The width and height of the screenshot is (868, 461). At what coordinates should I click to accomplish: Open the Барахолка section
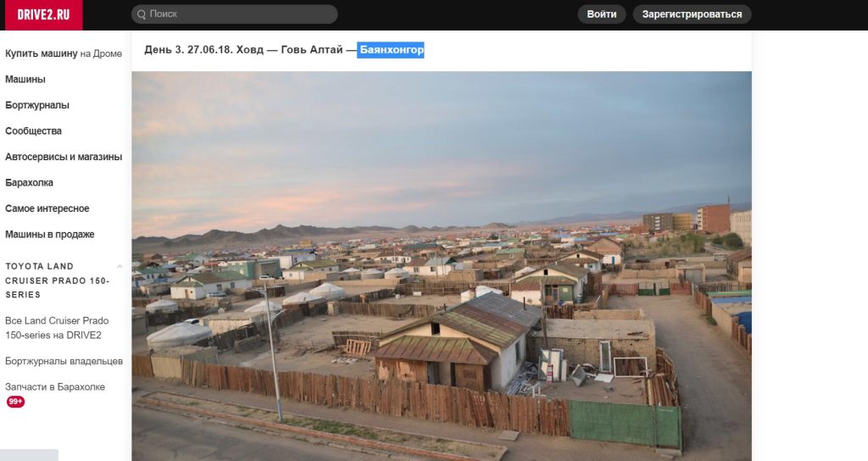29,183
